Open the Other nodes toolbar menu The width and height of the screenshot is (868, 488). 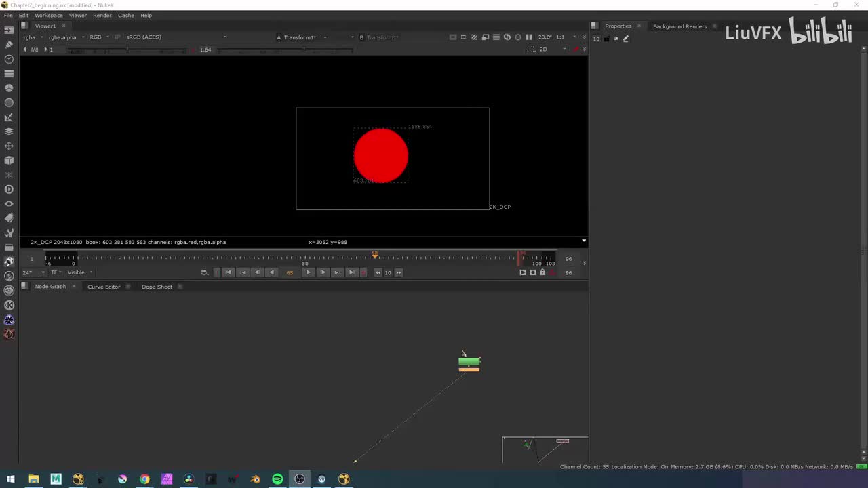click(9, 247)
